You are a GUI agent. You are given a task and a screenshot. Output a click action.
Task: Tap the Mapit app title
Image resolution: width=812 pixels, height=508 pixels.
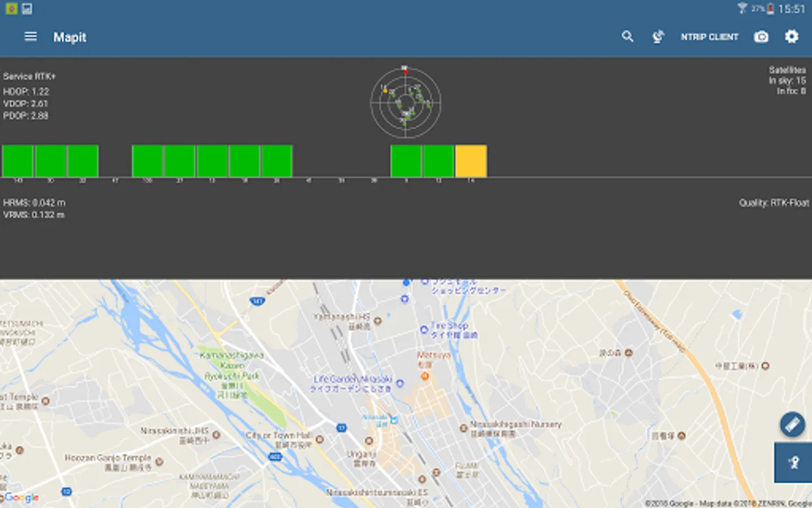tap(70, 37)
